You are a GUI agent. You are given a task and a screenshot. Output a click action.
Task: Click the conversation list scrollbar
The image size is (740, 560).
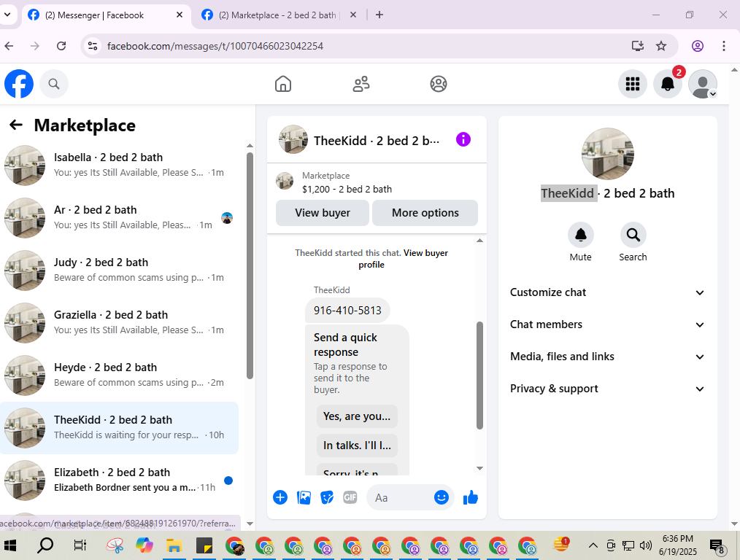click(x=250, y=266)
